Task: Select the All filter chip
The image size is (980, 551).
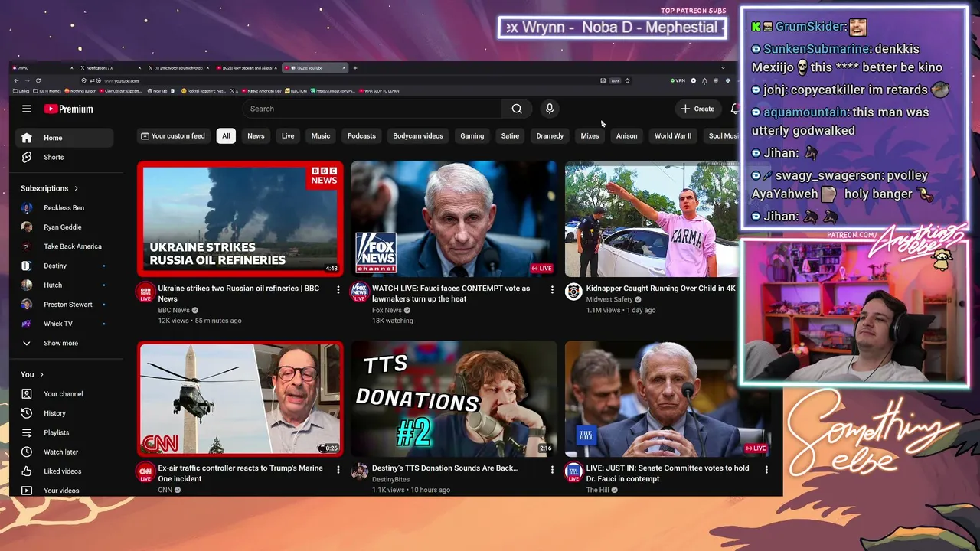Action: pos(226,136)
